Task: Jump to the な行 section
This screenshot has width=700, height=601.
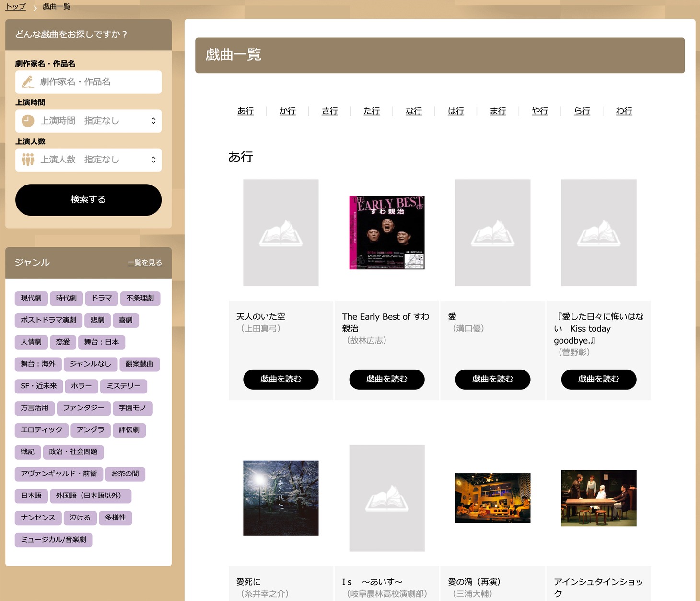Action: (414, 111)
